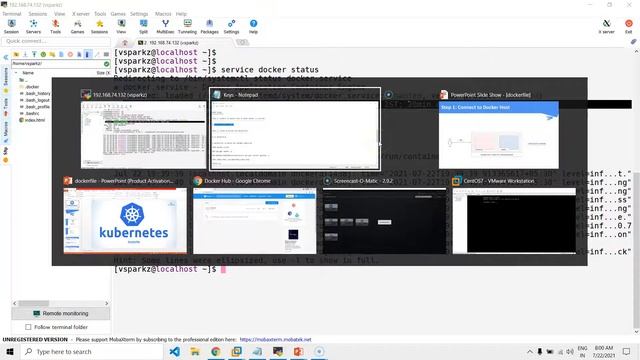
Task: Open the notification center icon
Action: [x=627, y=351]
